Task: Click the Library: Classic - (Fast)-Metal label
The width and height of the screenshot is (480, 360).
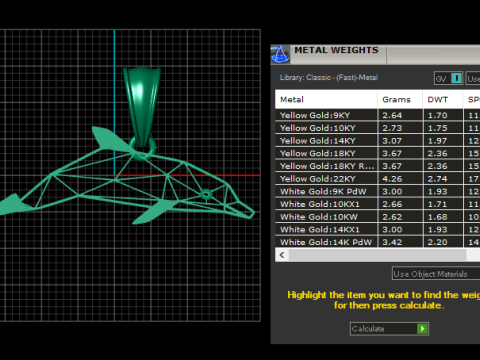Action: pos(329,77)
